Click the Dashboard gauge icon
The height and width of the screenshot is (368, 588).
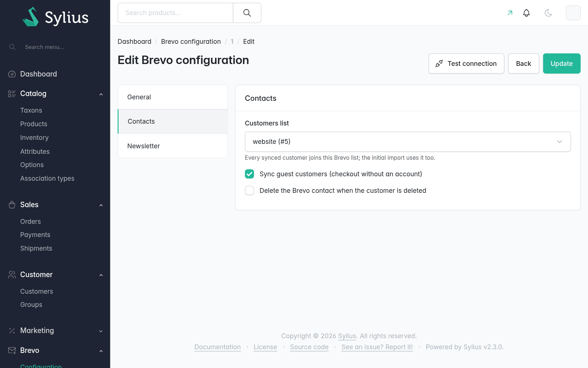click(x=12, y=74)
